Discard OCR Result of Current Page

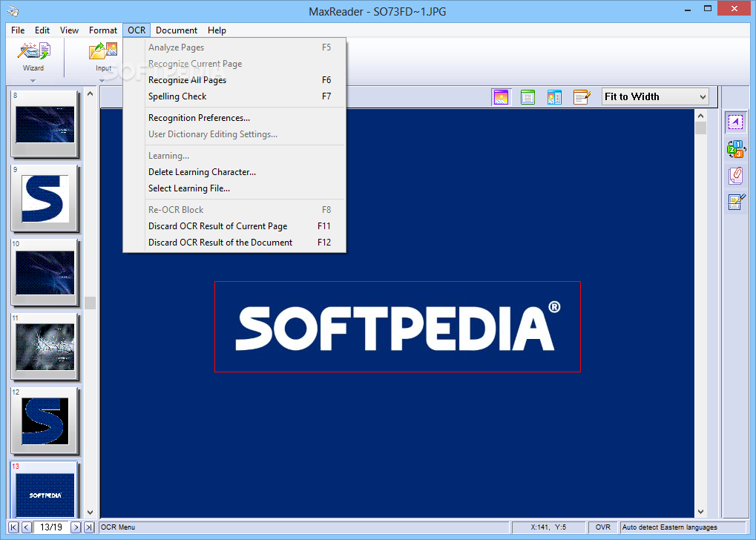pyautogui.click(x=234, y=226)
